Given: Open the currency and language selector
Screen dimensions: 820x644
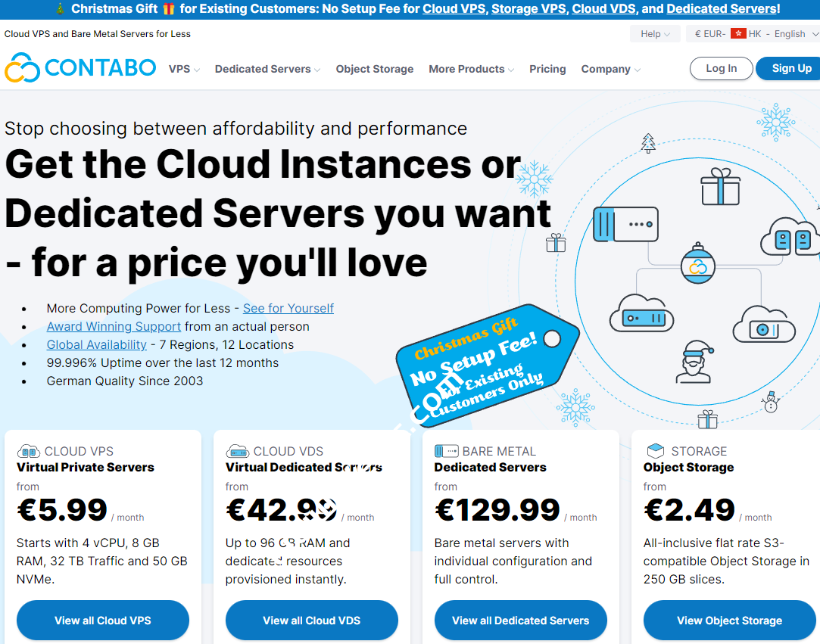Looking at the screenshot, I should click(x=755, y=34).
